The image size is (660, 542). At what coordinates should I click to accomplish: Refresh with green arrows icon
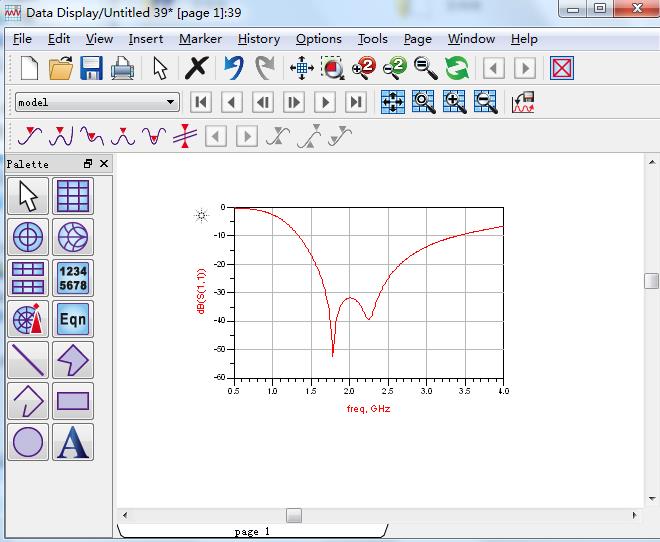[457, 68]
